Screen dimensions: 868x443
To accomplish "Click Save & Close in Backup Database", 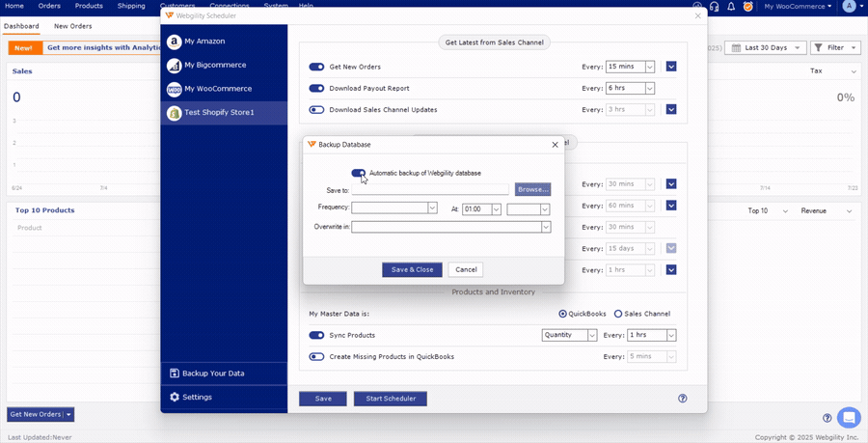I will (x=413, y=269).
